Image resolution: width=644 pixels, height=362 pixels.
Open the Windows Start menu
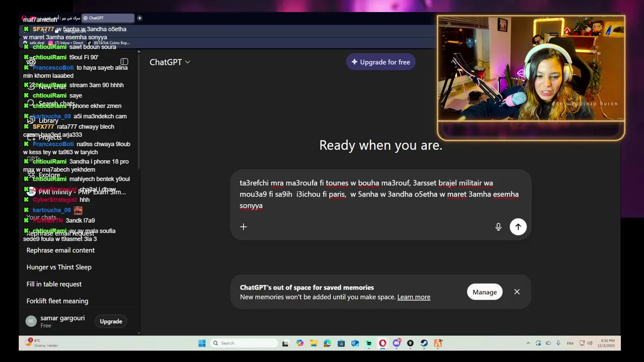[202, 343]
